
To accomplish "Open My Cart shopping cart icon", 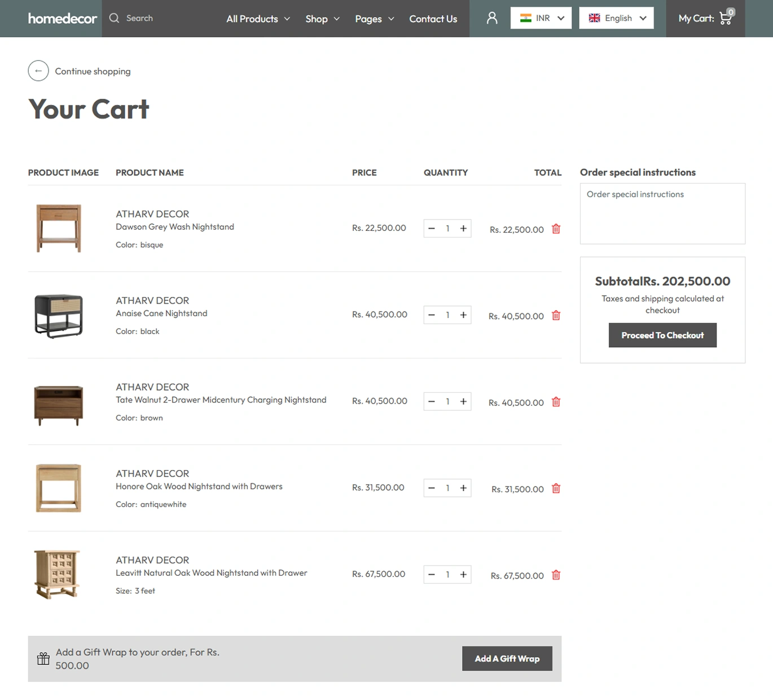I will click(x=726, y=17).
